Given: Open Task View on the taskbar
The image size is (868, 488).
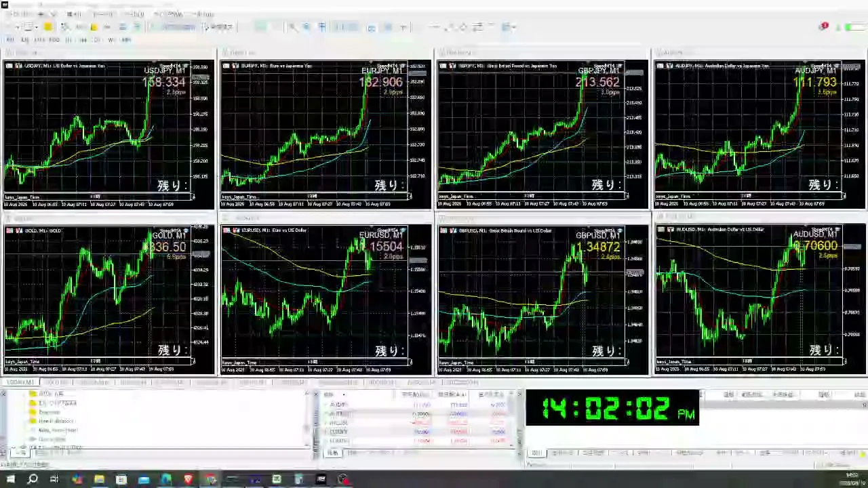Looking at the screenshot, I should (x=54, y=479).
